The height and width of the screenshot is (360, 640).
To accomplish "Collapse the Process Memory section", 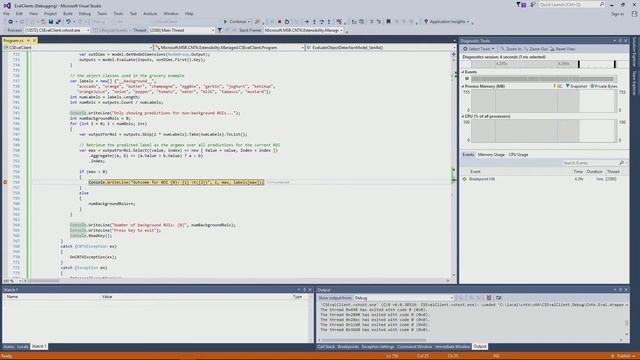I will (463, 87).
